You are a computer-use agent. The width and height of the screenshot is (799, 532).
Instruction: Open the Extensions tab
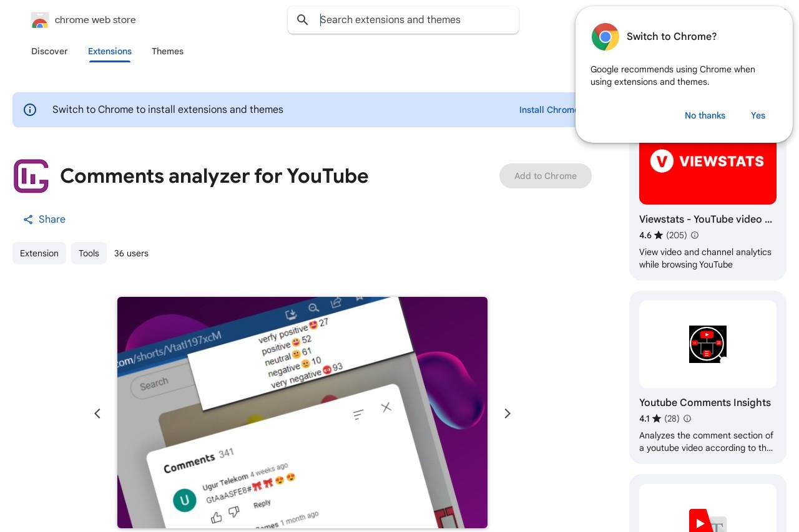[110, 51]
